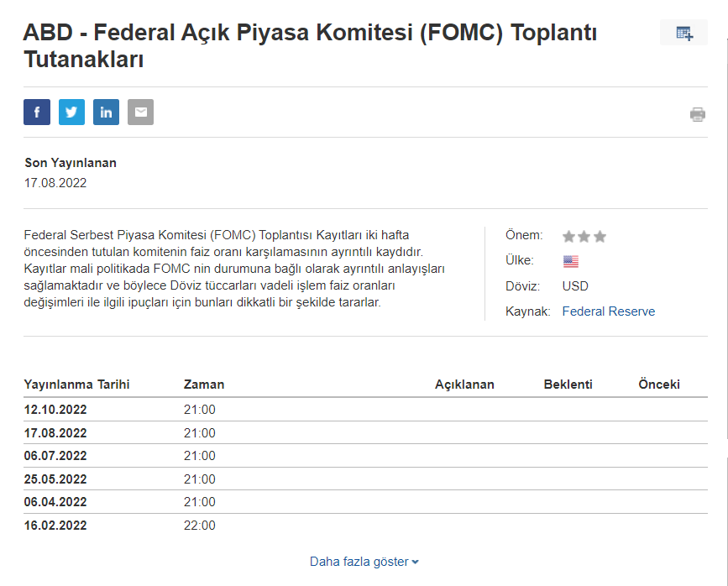Viewport: 728px width, 586px height.
Task: Open the Federal Reserve source link
Action: tap(609, 311)
